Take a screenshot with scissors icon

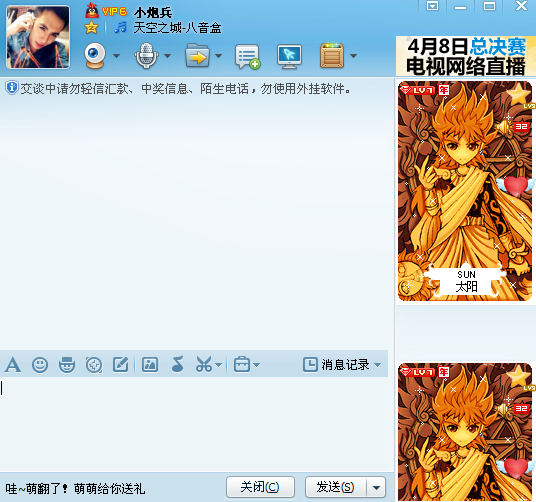[204, 365]
